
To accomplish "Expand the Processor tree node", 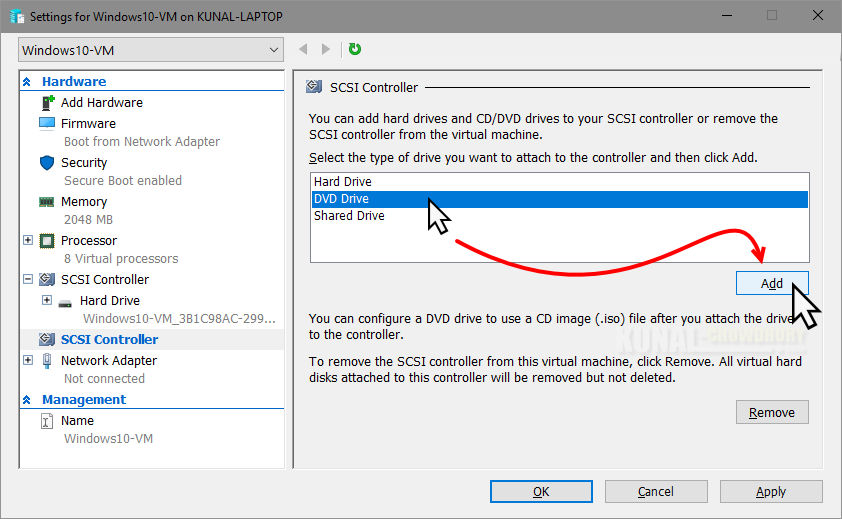I will pos(28,240).
